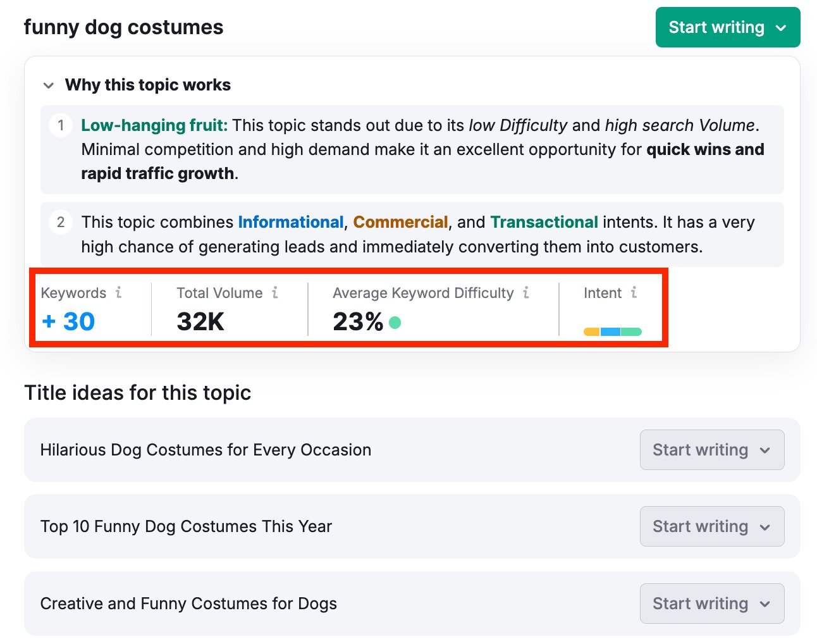This screenshot has height=644, width=817.
Task: Click the Transactional intent text
Action: [x=544, y=222]
